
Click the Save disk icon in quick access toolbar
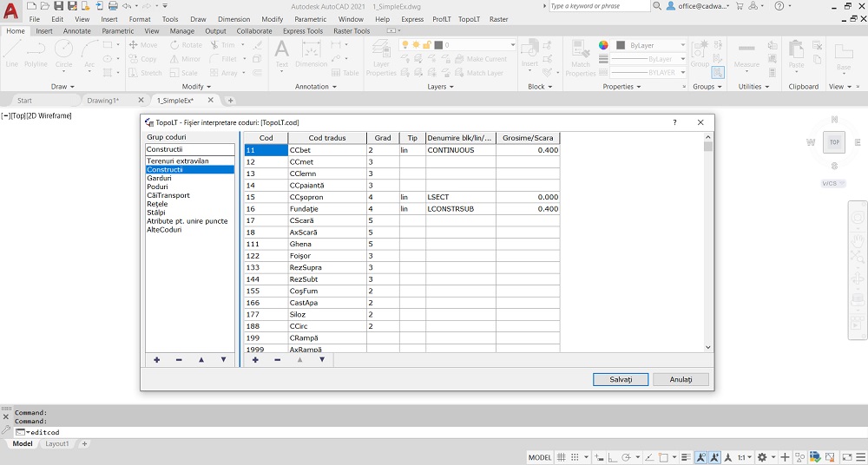click(x=58, y=5)
